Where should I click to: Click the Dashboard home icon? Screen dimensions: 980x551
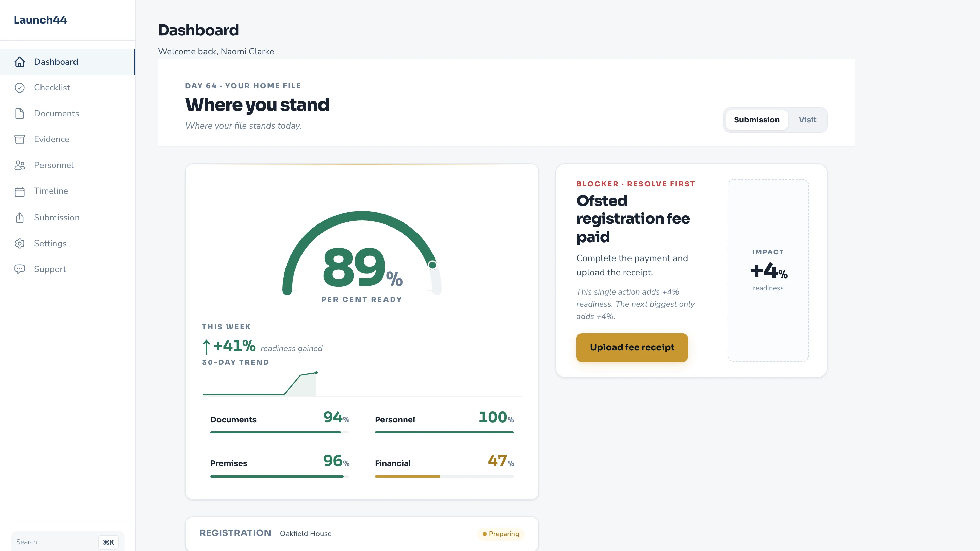point(20,62)
